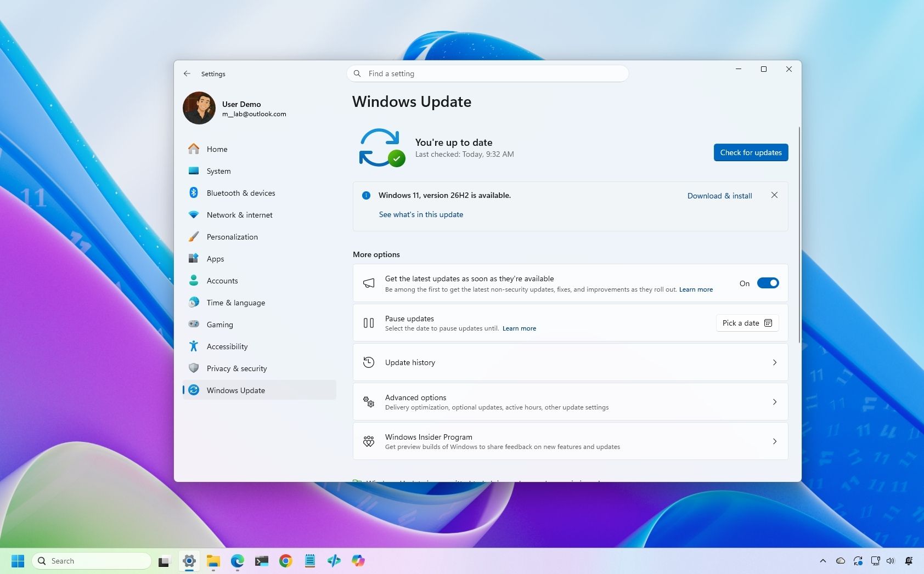
Task: Click the Personalization paintbrush icon
Action: click(194, 237)
